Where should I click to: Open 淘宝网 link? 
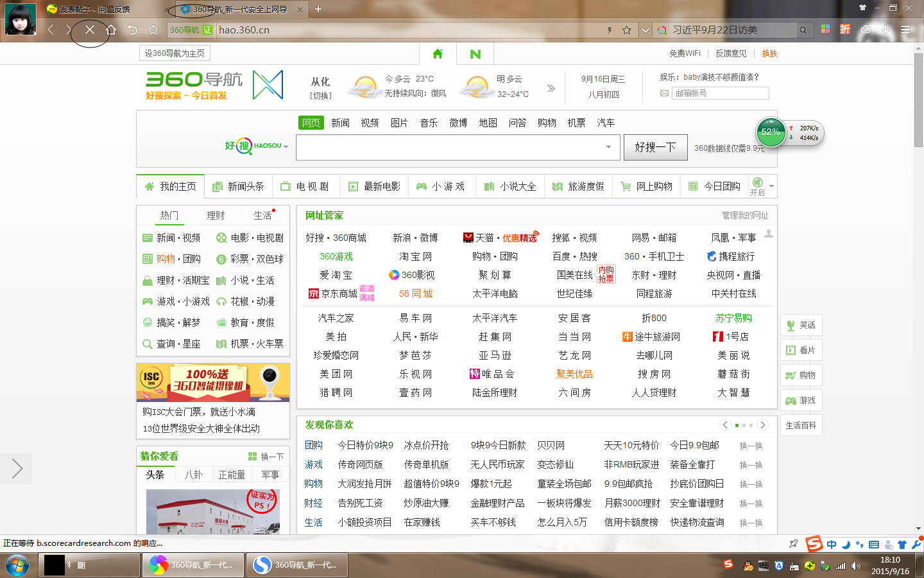pos(415,256)
